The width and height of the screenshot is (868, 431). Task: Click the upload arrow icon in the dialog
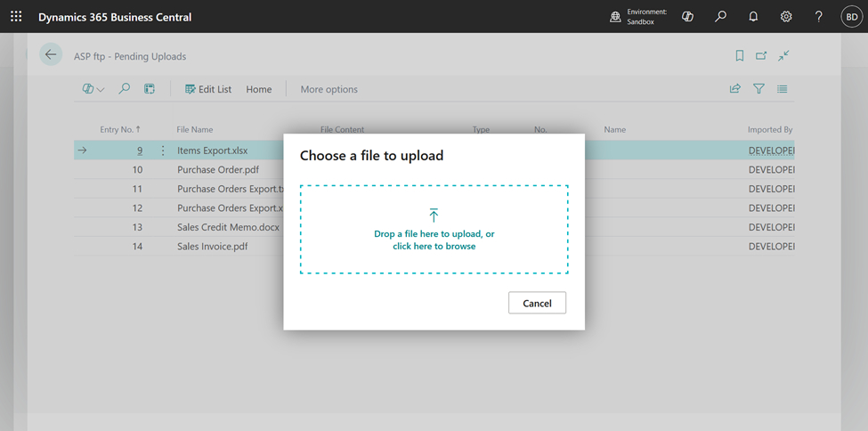pyautogui.click(x=434, y=215)
